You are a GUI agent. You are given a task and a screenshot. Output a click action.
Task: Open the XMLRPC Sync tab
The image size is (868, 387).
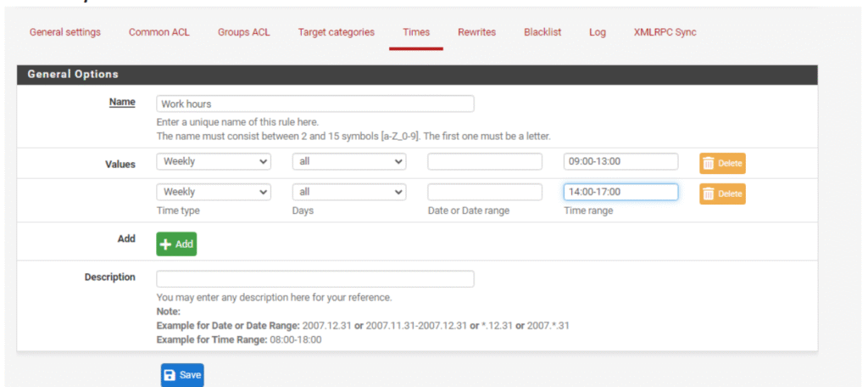pyautogui.click(x=665, y=32)
